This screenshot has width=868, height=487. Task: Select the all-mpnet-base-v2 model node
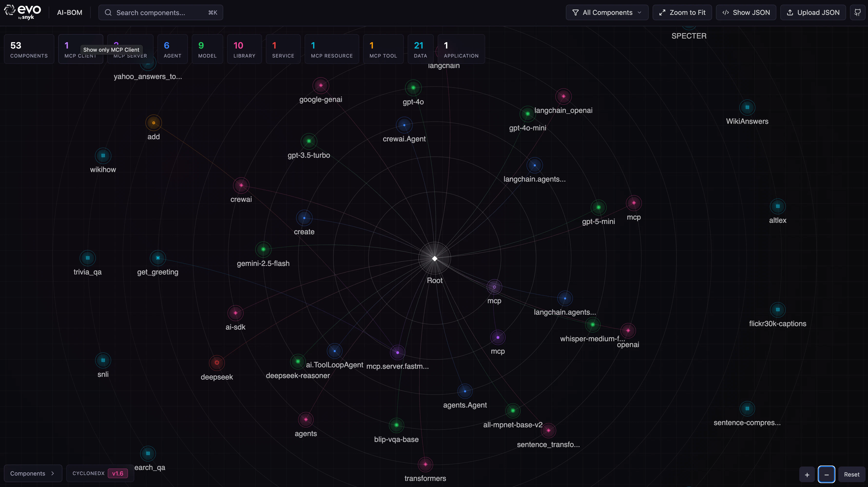coord(513,411)
